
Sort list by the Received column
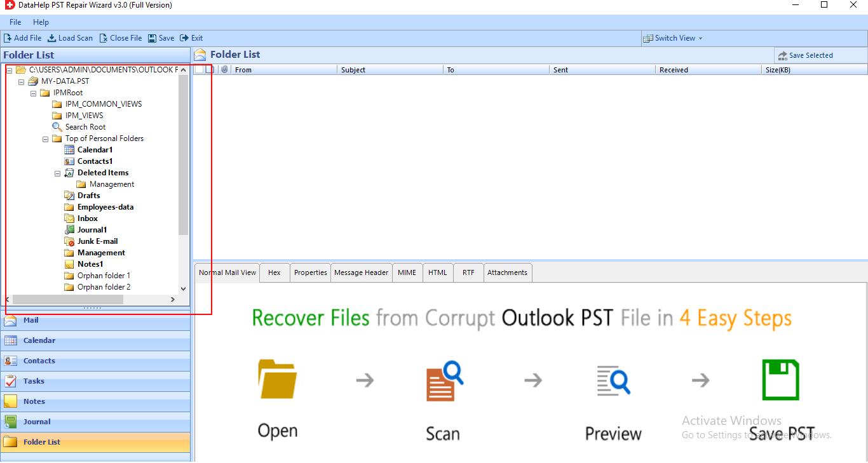click(708, 70)
